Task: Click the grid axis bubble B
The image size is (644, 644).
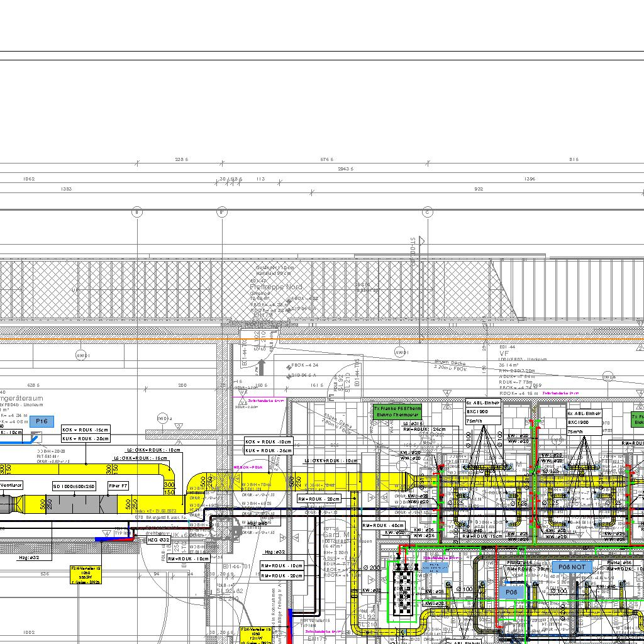Action: [x=137, y=213]
